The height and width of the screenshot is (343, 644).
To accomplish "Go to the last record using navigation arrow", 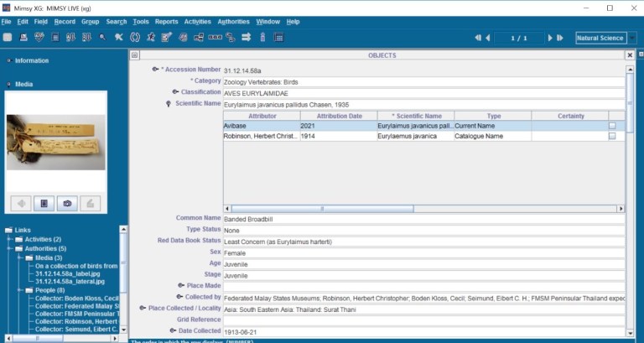I will 559,38.
